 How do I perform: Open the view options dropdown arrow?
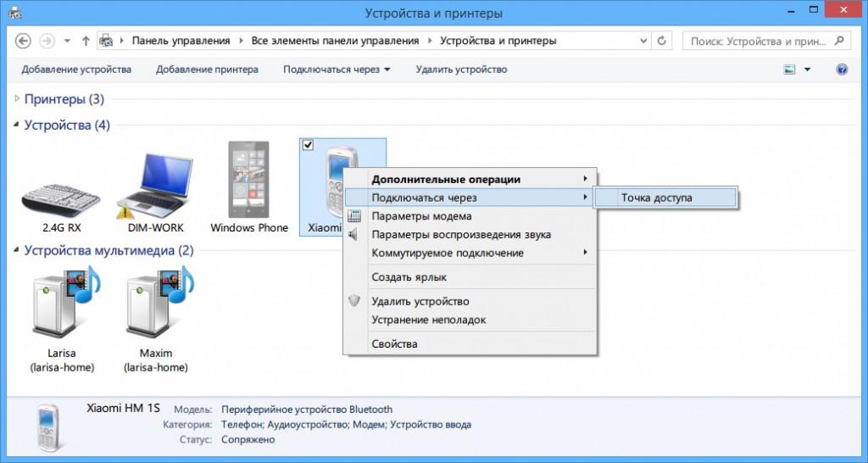[x=807, y=70]
